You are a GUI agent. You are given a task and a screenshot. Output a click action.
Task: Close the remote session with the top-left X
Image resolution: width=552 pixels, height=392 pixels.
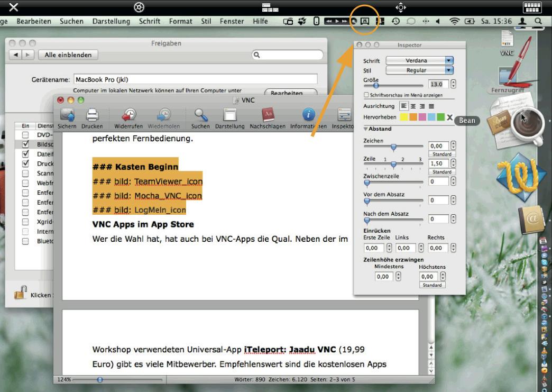coord(13,7)
